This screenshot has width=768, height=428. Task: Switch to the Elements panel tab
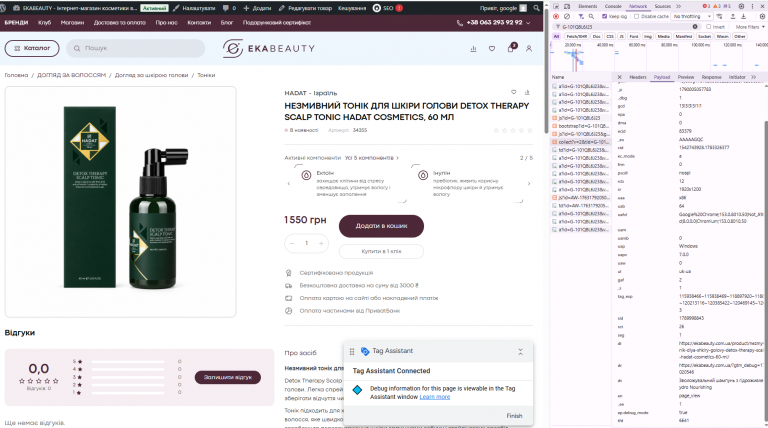point(588,6)
